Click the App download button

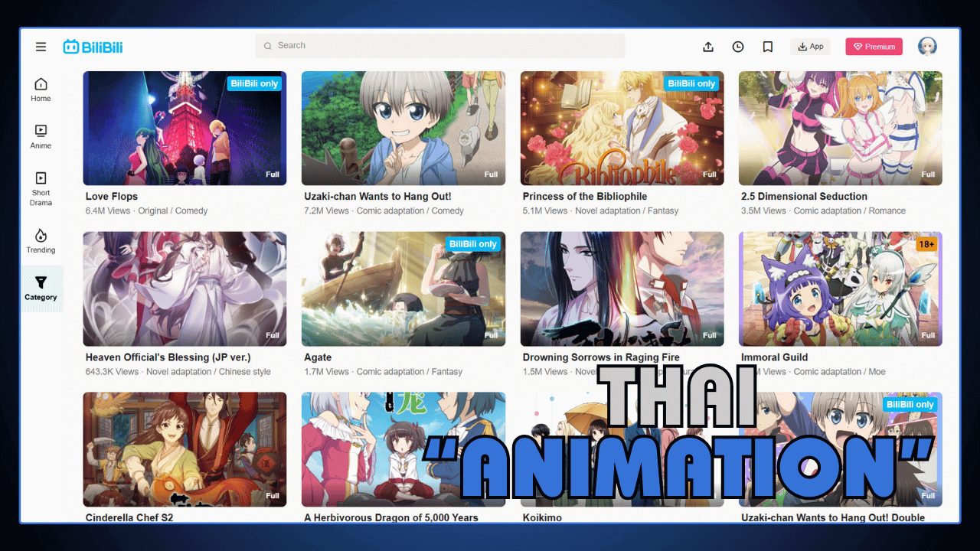tap(810, 46)
